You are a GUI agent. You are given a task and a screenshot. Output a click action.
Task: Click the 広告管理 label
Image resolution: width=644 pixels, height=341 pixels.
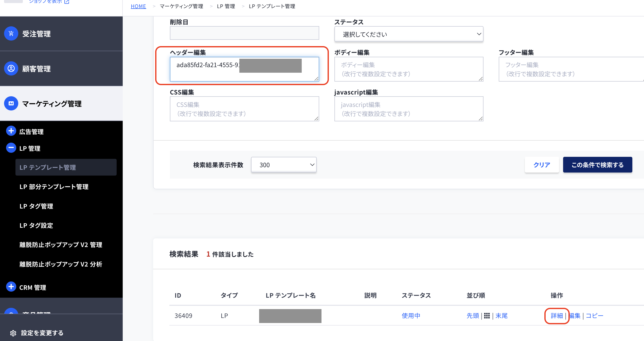pyautogui.click(x=31, y=132)
